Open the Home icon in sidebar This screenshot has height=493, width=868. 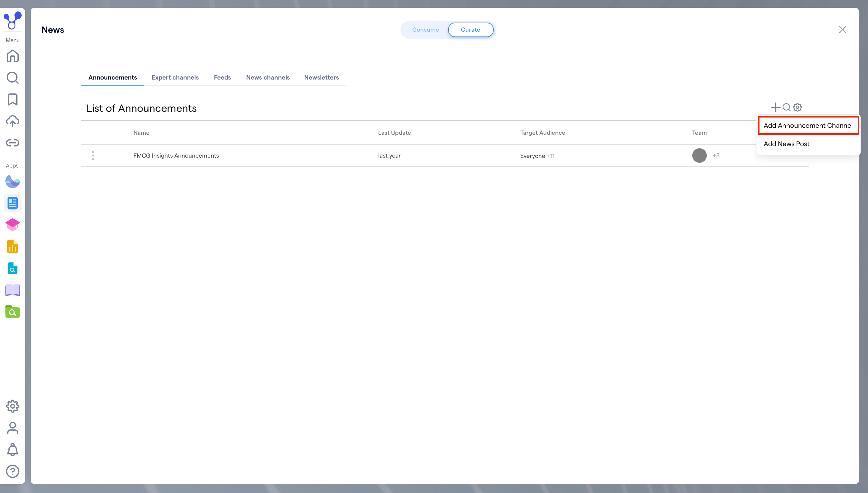[13, 56]
